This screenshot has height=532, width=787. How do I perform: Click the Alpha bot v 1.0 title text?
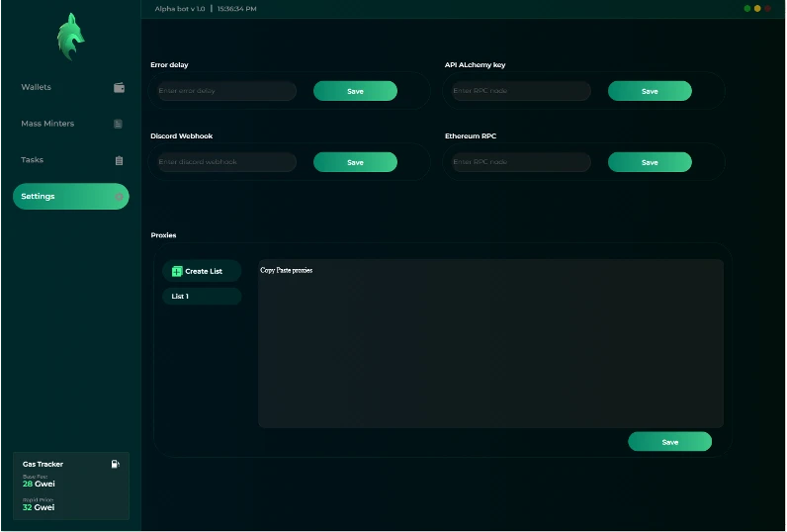180,9
